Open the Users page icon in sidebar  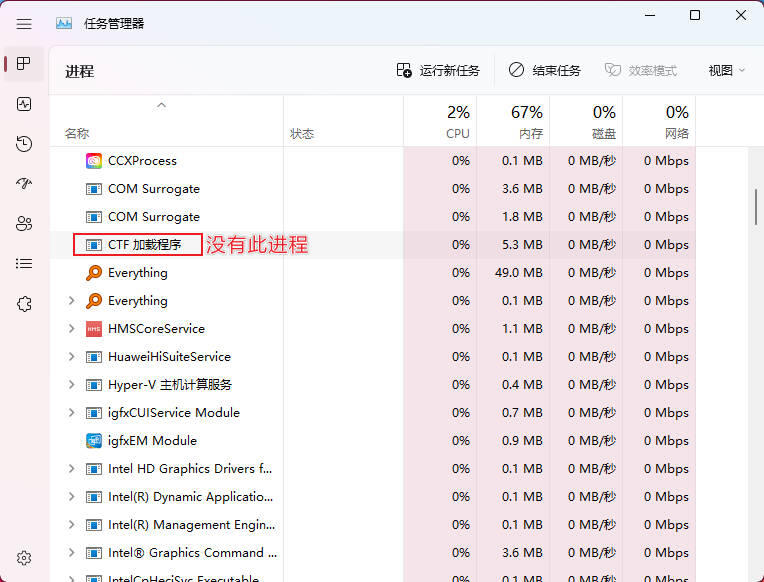[24, 224]
